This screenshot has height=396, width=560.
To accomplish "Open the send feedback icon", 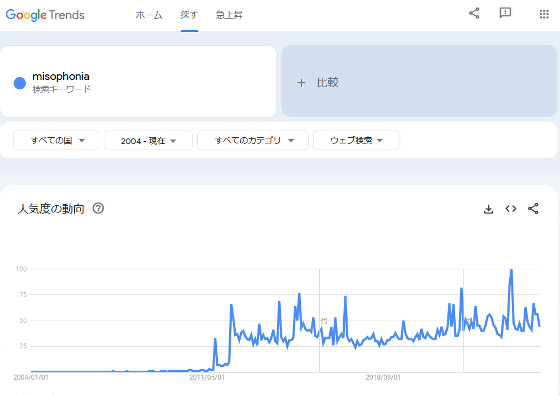I will [x=505, y=13].
